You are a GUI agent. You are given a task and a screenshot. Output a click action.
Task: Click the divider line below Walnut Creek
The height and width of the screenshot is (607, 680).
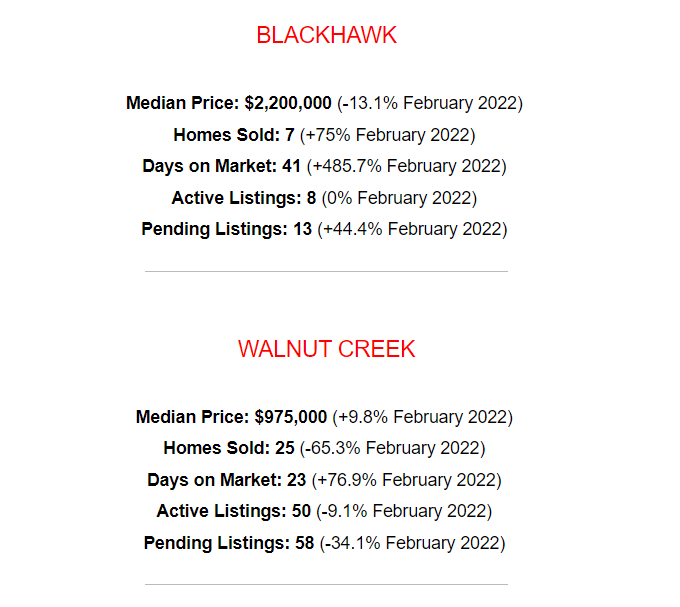[326, 584]
